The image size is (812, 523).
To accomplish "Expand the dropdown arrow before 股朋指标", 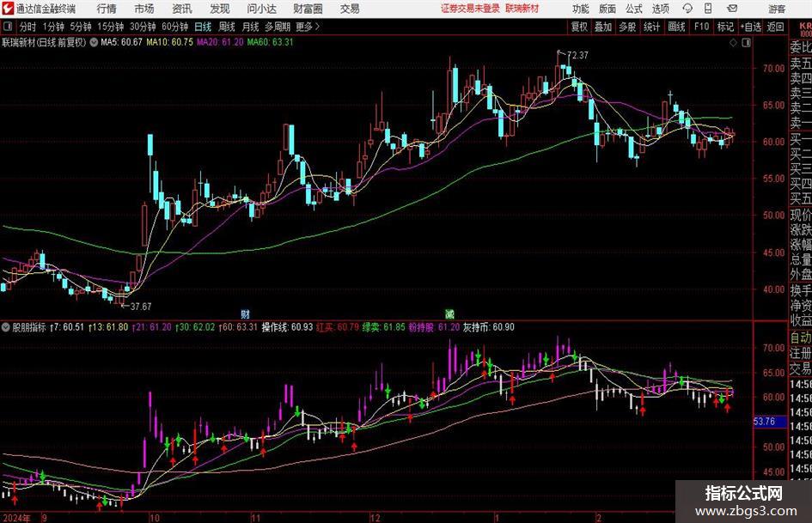I will tap(6, 327).
